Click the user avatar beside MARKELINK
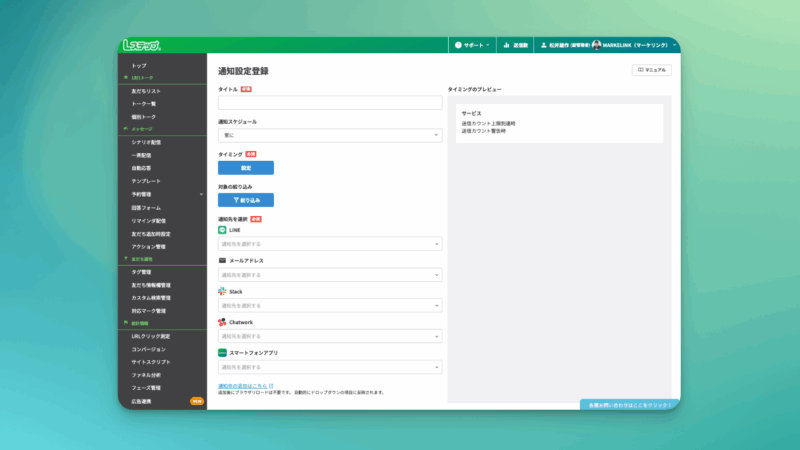 (x=596, y=45)
